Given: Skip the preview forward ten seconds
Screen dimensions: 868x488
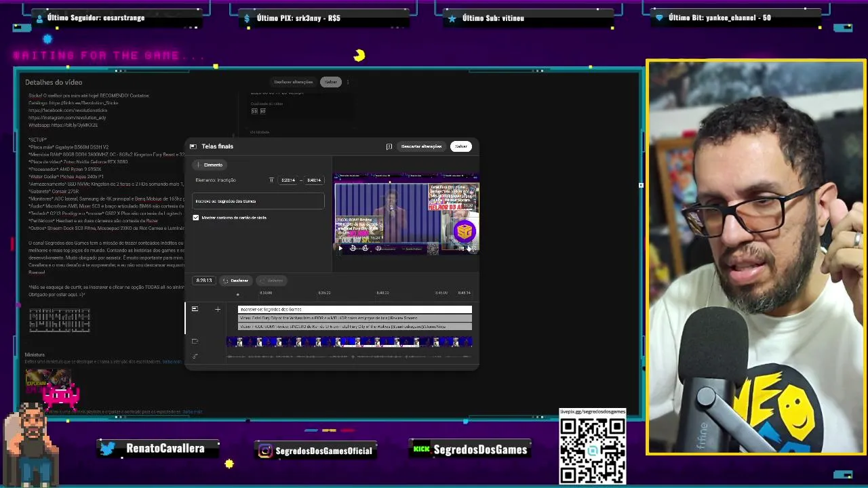Looking at the screenshot, I should (365, 249).
